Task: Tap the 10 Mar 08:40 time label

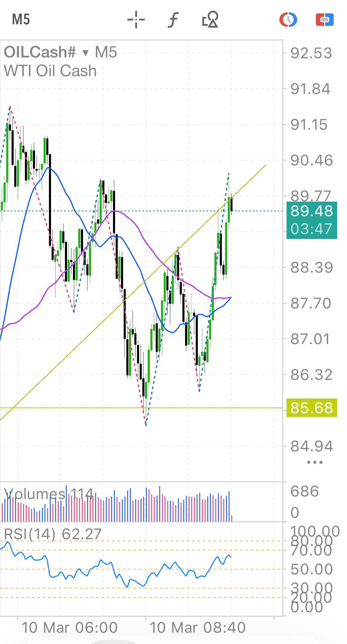Action: [198, 628]
